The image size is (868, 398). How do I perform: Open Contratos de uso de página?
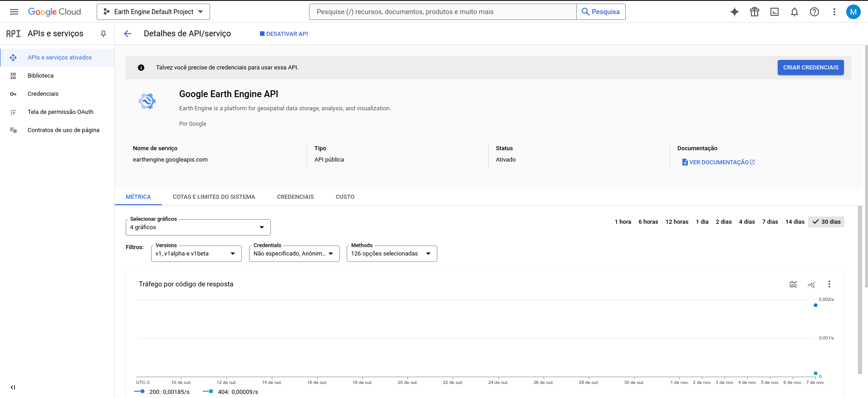[x=57, y=130]
